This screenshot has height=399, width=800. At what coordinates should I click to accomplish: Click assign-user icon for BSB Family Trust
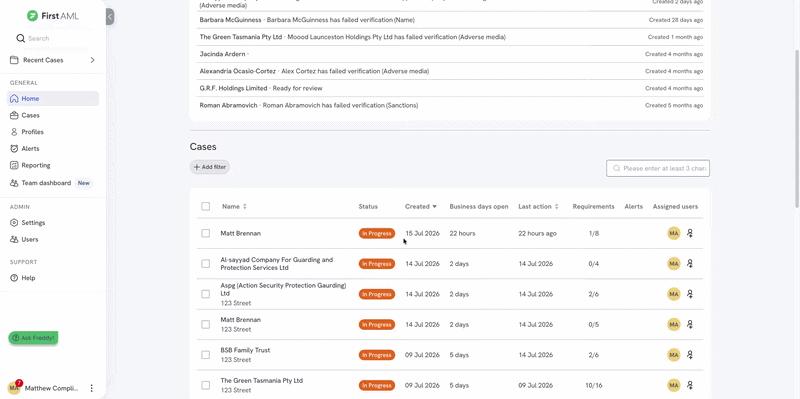(690, 355)
